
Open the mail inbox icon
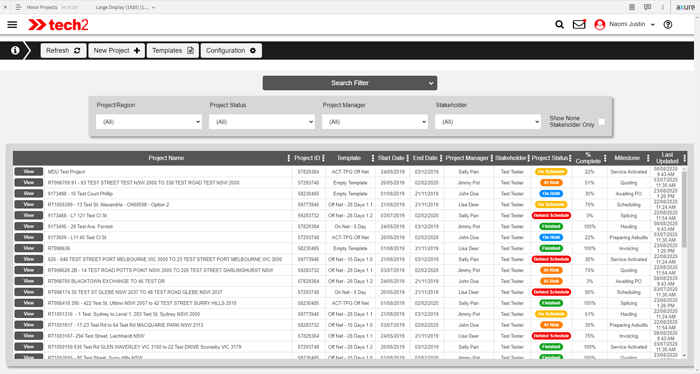pos(579,24)
